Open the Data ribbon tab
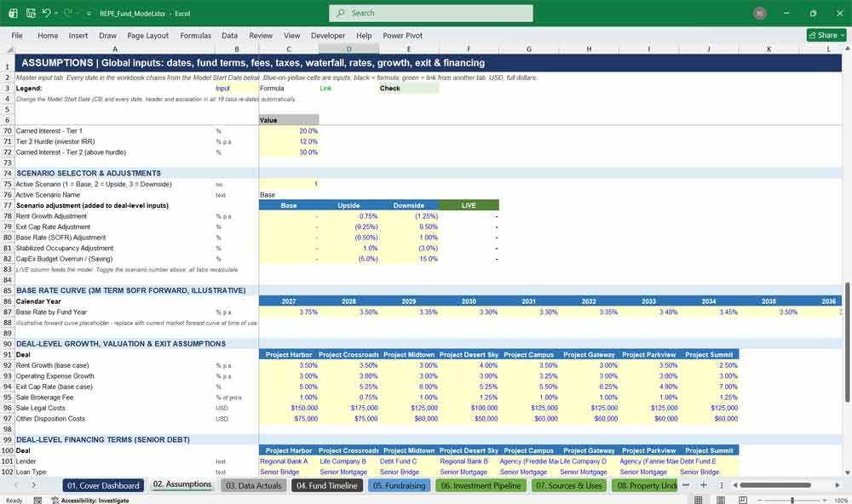The width and height of the screenshot is (852, 504). click(229, 35)
